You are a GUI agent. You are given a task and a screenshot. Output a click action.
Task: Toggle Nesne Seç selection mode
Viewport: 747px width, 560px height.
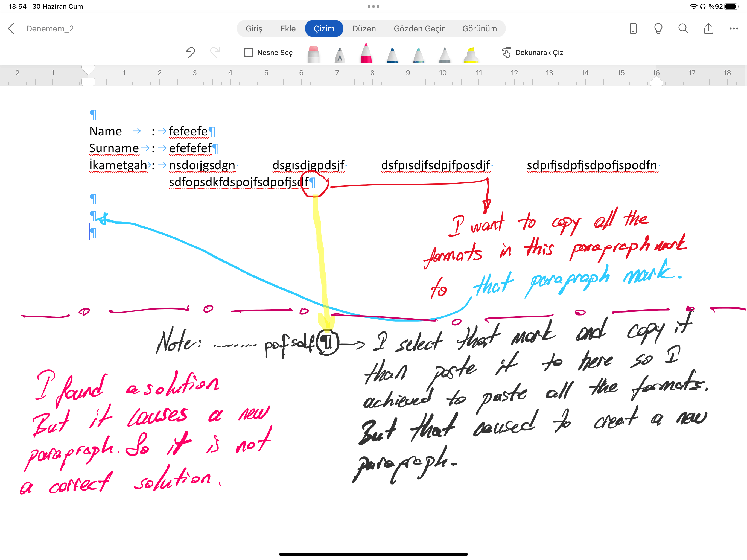click(268, 52)
